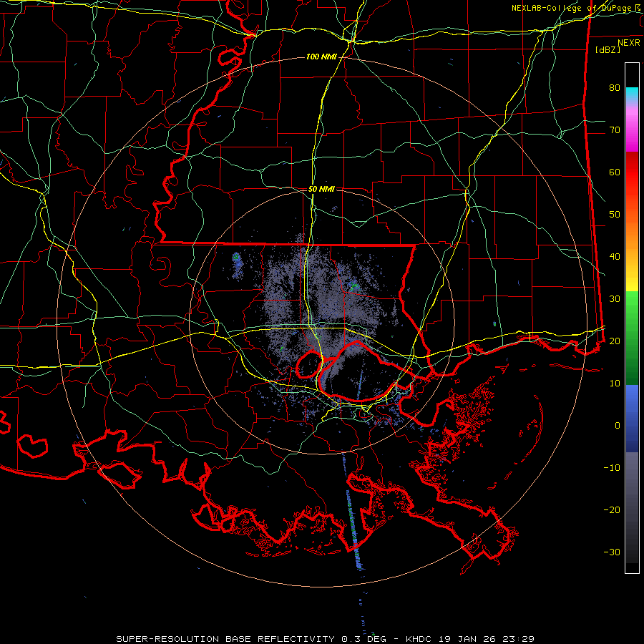644x644 pixels.
Task: Click the cyan top segment of the color bar
Action: click(x=632, y=94)
